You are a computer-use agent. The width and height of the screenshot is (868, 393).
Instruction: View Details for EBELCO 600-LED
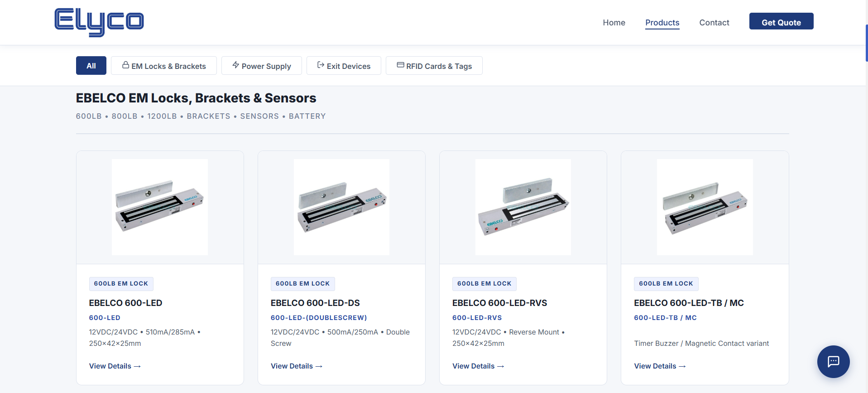point(115,366)
